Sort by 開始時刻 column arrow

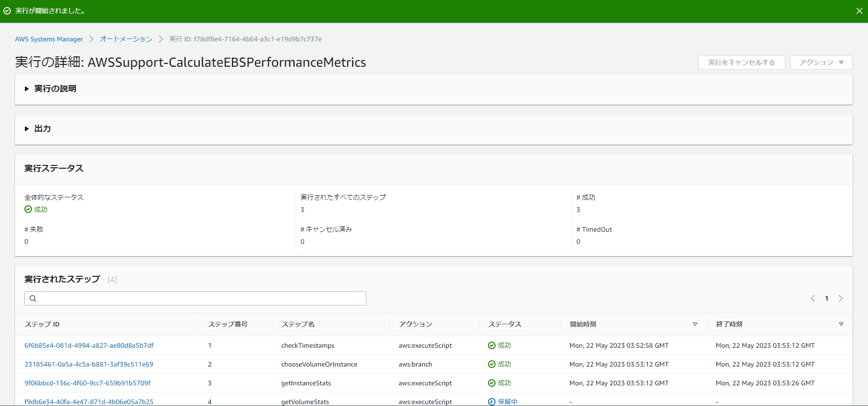tap(695, 324)
